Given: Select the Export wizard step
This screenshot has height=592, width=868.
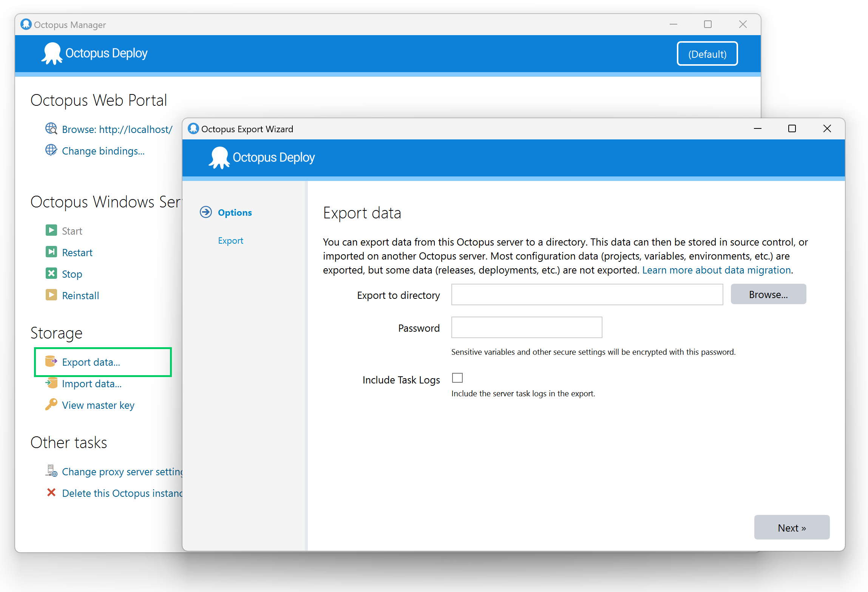Looking at the screenshot, I should pyautogui.click(x=230, y=241).
